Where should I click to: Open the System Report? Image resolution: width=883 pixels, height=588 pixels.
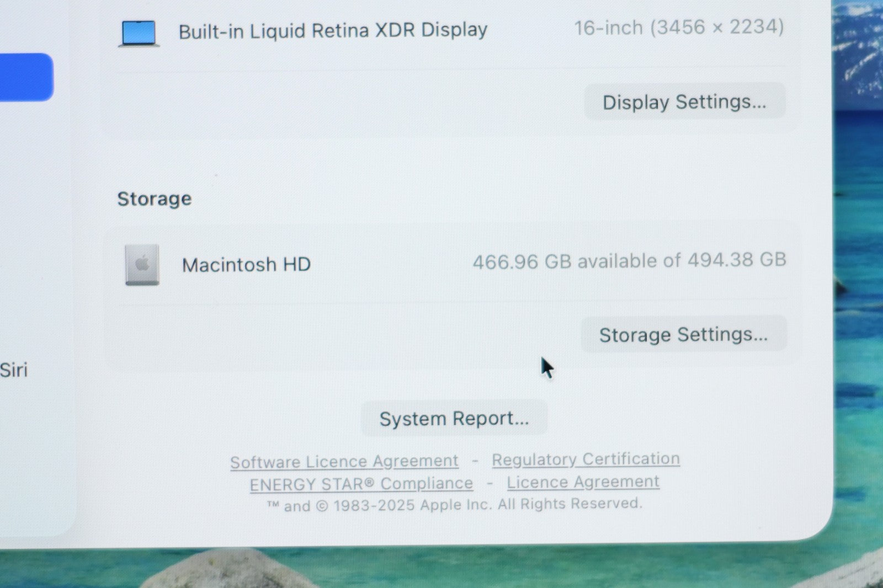454,418
